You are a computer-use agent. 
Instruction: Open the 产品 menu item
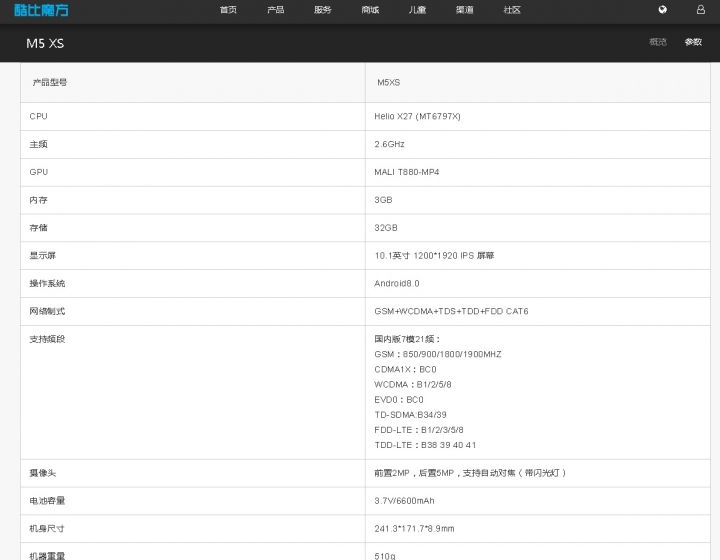click(x=276, y=10)
